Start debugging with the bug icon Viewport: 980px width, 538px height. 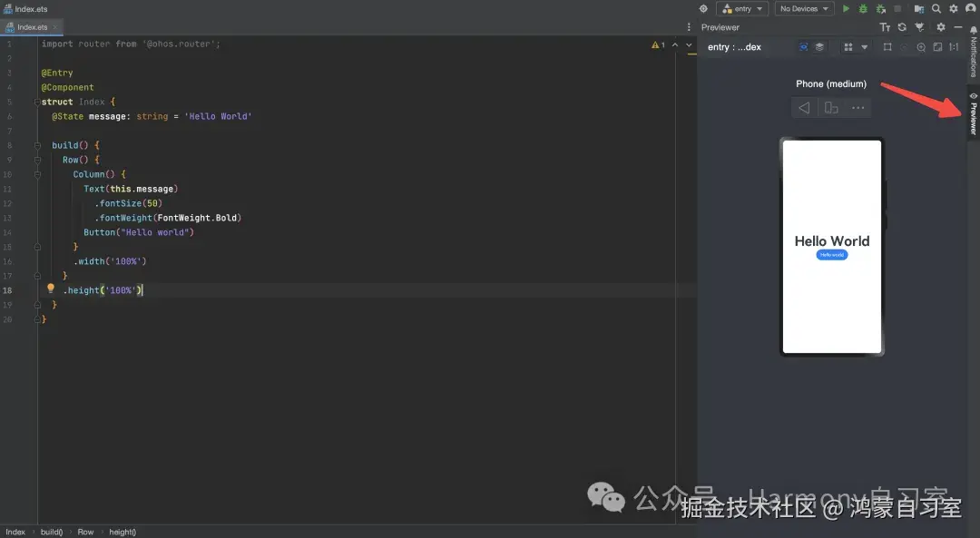(862, 8)
